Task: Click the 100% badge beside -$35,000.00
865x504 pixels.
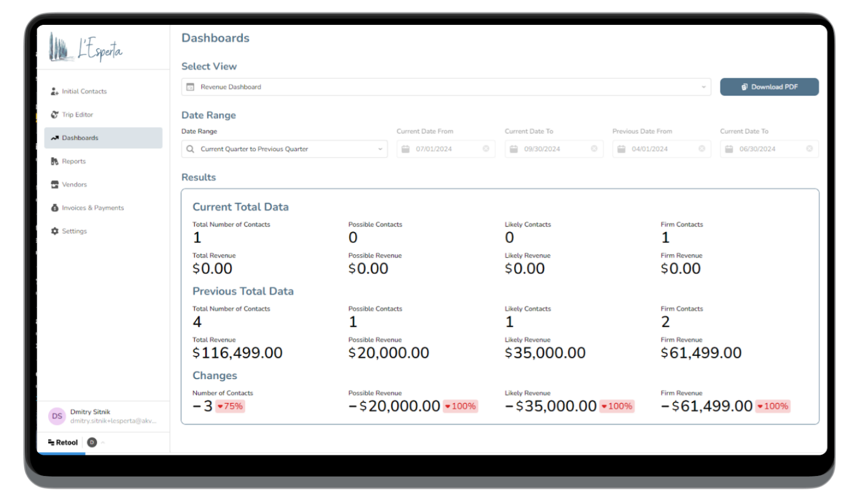Action: point(617,406)
